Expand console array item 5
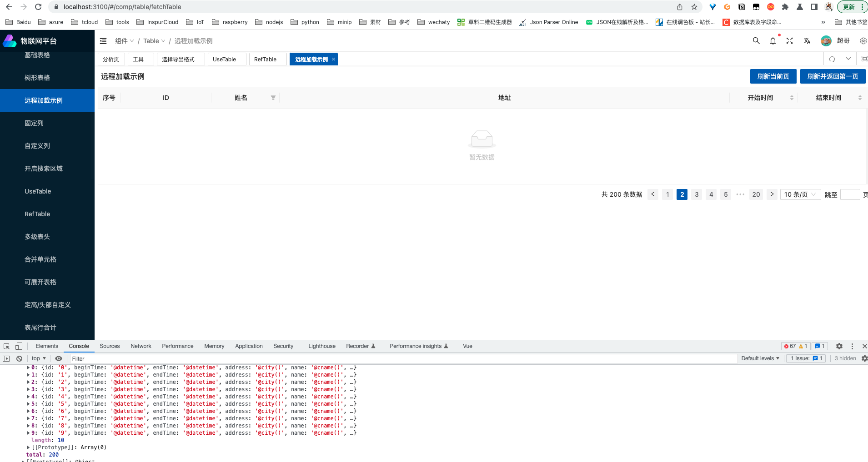The image size is (868, 462). point(28,404)
